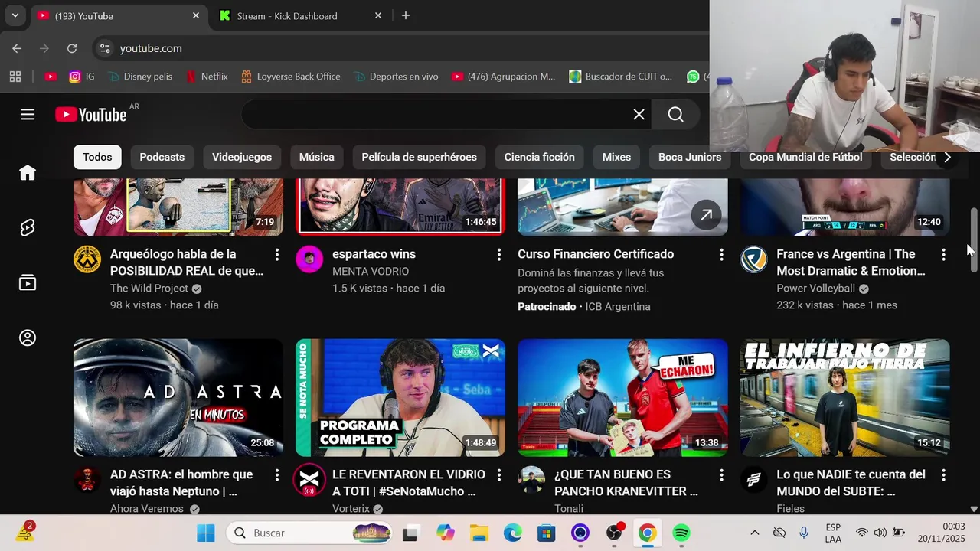Open the tab search dropdown arrow
The image size is (980, 551).
pos(15,15)
